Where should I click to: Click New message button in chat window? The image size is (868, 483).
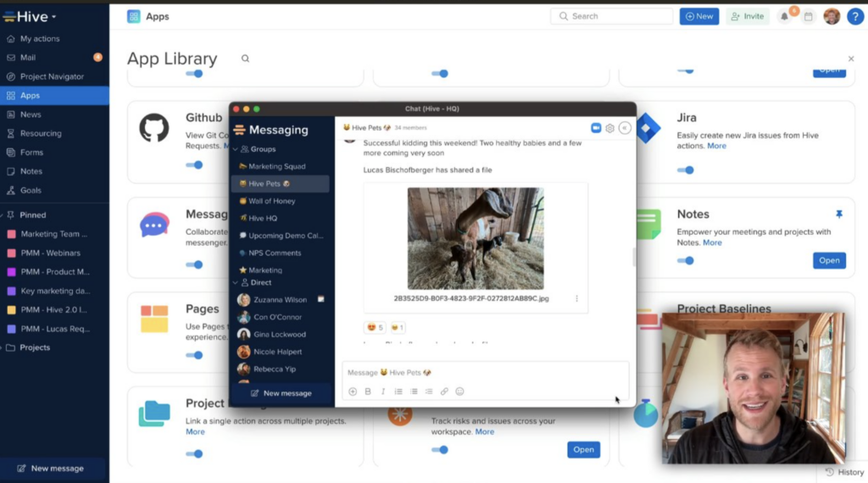(281, 393)
